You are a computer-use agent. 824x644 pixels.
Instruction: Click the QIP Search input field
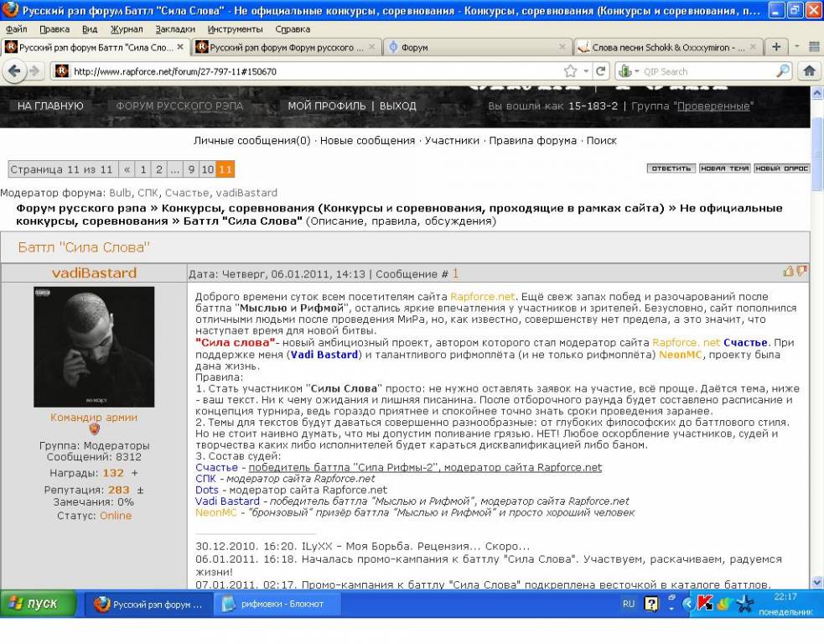(x=708, y=71)
